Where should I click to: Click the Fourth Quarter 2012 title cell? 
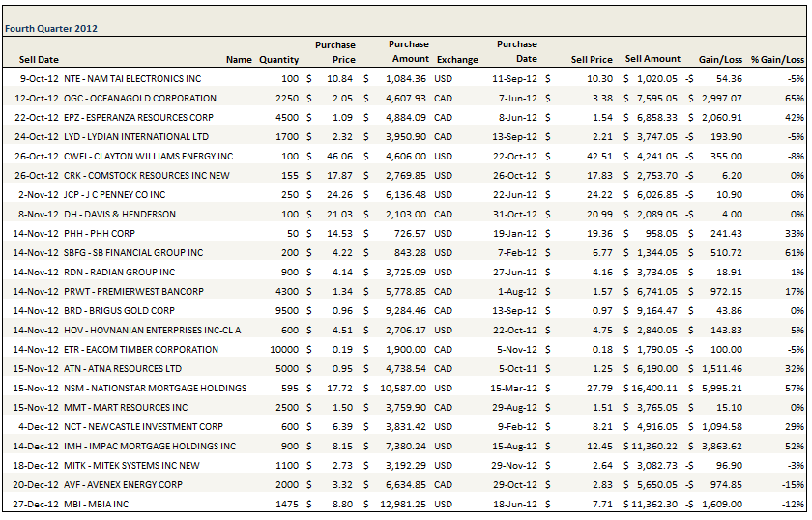click(58, 29)
